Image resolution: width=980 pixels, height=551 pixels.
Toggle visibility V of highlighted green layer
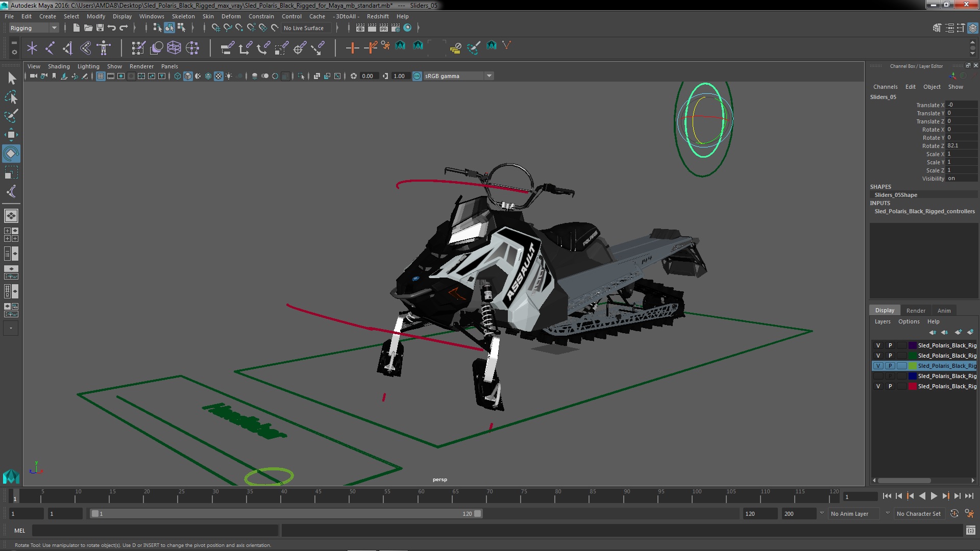coord(878,366)
